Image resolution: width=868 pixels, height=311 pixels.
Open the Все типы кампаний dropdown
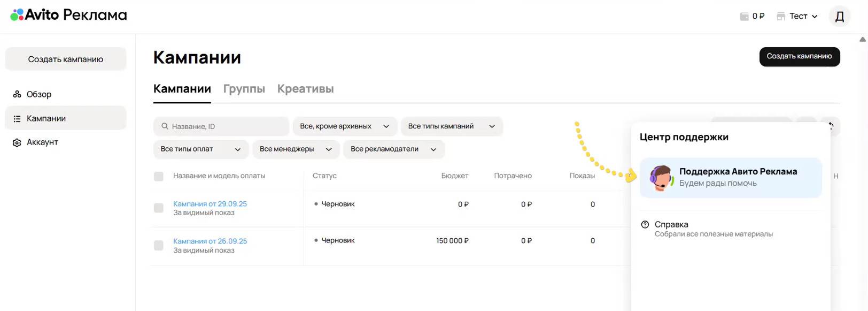click(x=451, y=126)
